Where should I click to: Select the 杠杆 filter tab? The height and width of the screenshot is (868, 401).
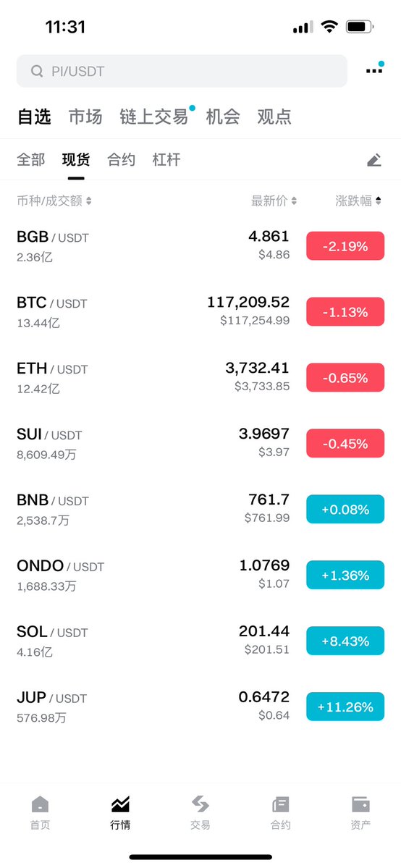166,160
